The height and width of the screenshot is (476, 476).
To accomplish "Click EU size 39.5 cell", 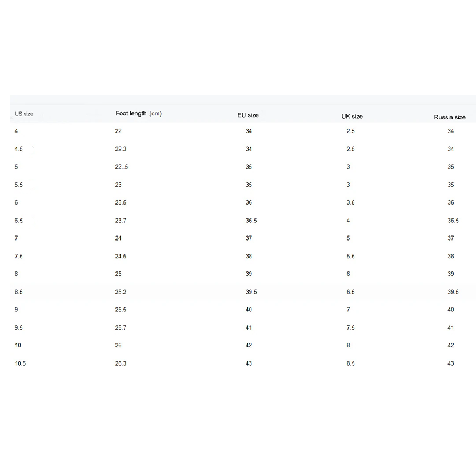I will (251, 292).
